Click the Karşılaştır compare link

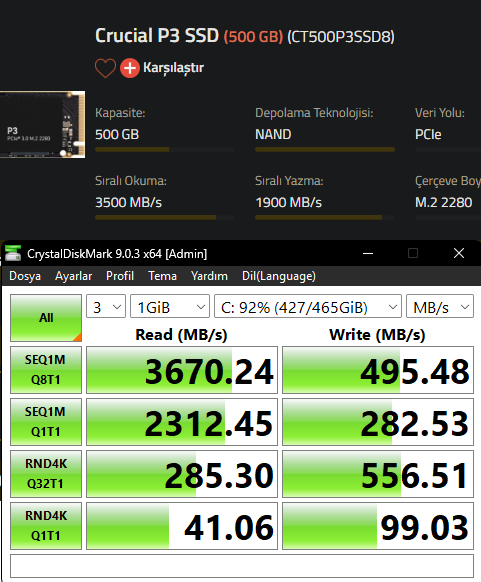coord(173,68)
